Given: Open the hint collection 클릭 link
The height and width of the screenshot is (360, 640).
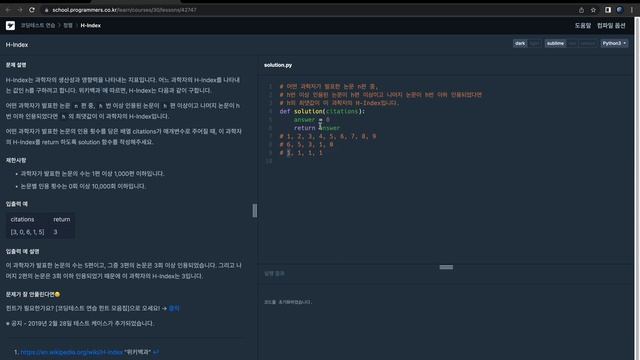Looking at the screenshot, I should coord(174,308).
